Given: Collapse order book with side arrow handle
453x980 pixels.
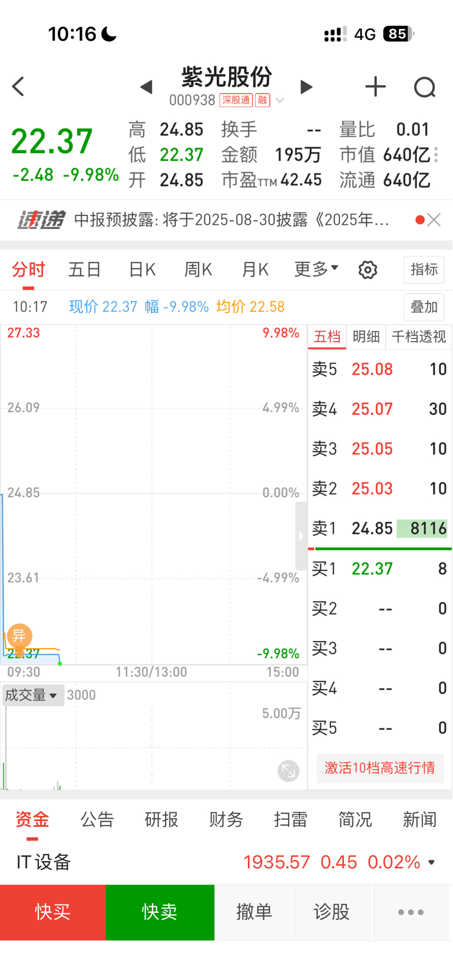Looking at the screenshot, I should point(301,536).
